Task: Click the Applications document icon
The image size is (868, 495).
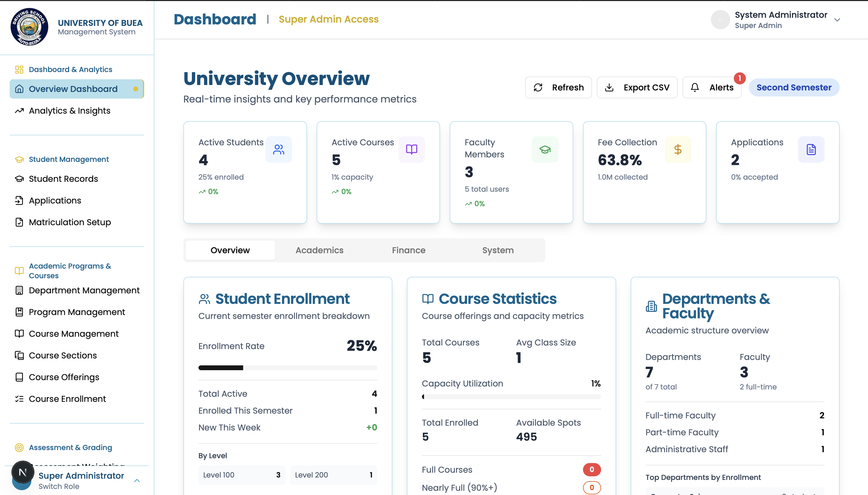Action: click(811, 149)
